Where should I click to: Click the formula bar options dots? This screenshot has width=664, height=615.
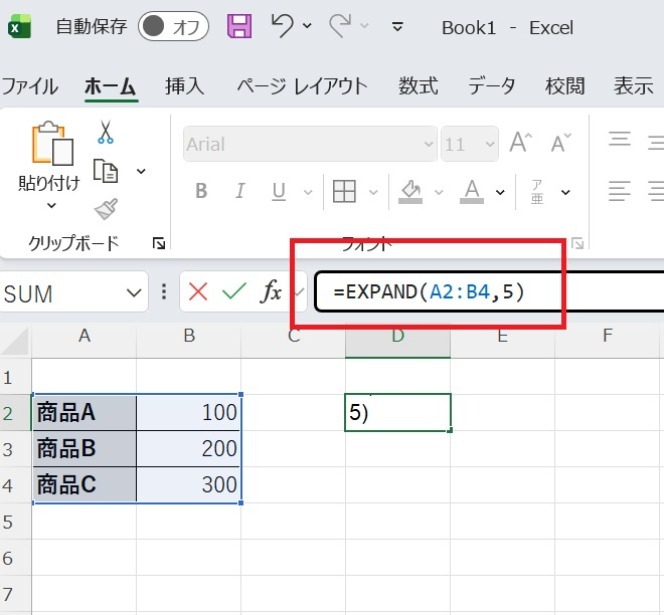click(x=164, y=292)
